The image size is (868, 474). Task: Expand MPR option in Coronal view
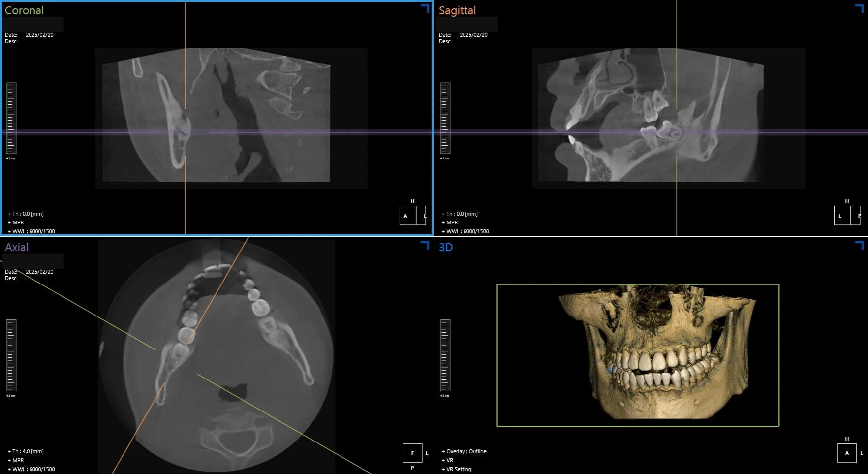pyautogui.click(x=16, y=222)
